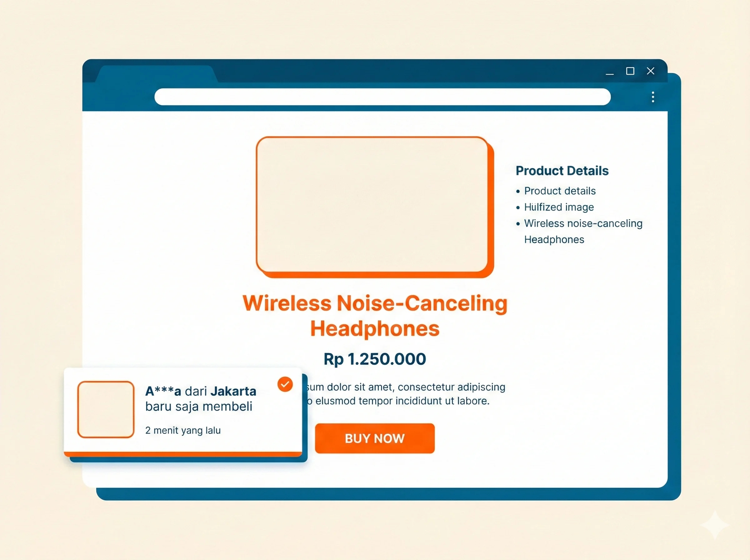Select 'Wireless noise-canceling Headphones' bullet item
The width and height of the screenshot is (750, 560).
(583, 224)
